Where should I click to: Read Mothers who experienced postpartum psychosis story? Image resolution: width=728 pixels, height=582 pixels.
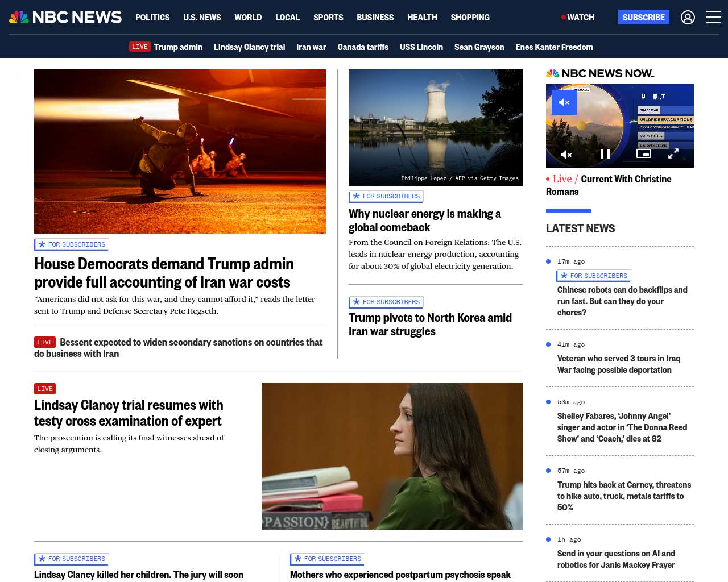coord(400,575)
